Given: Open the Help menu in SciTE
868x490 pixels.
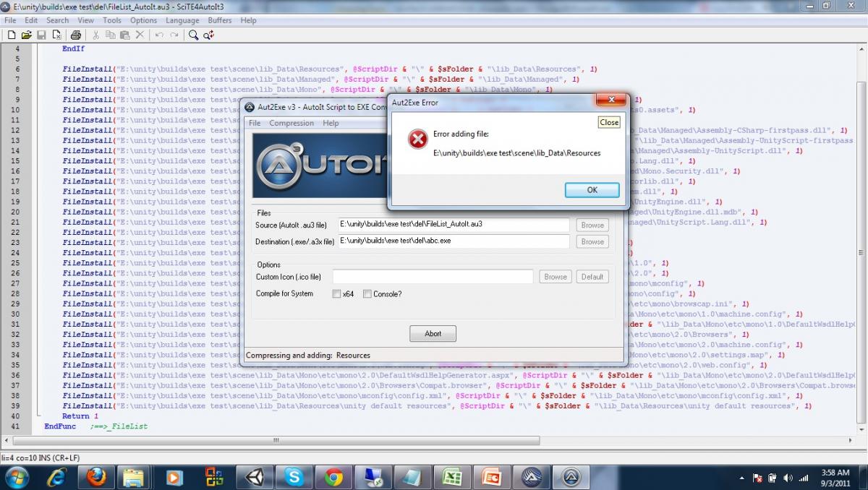Looking at the screenshot, I should 249,20.
